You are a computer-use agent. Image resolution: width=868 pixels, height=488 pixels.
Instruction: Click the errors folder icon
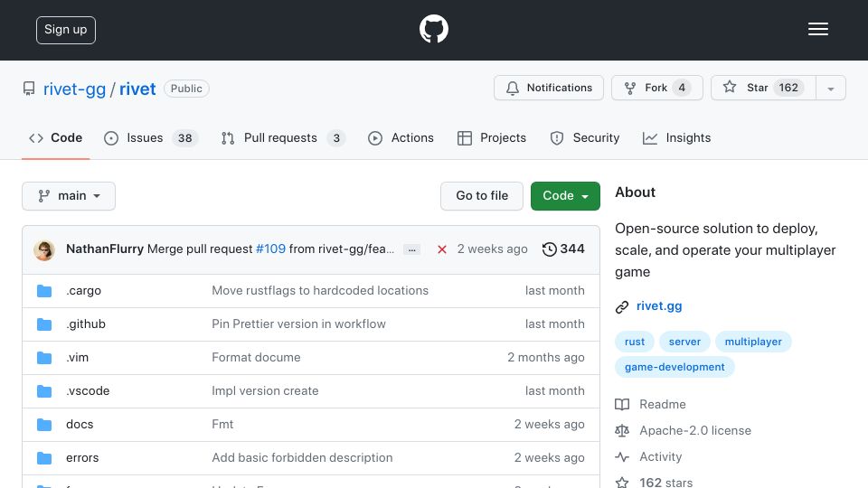44,458
